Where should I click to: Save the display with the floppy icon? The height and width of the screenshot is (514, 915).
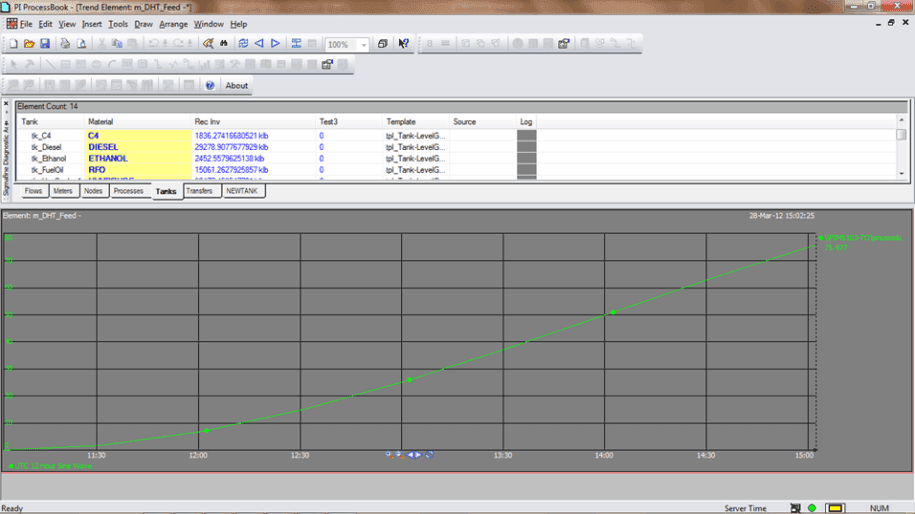(x=45, y=44)
